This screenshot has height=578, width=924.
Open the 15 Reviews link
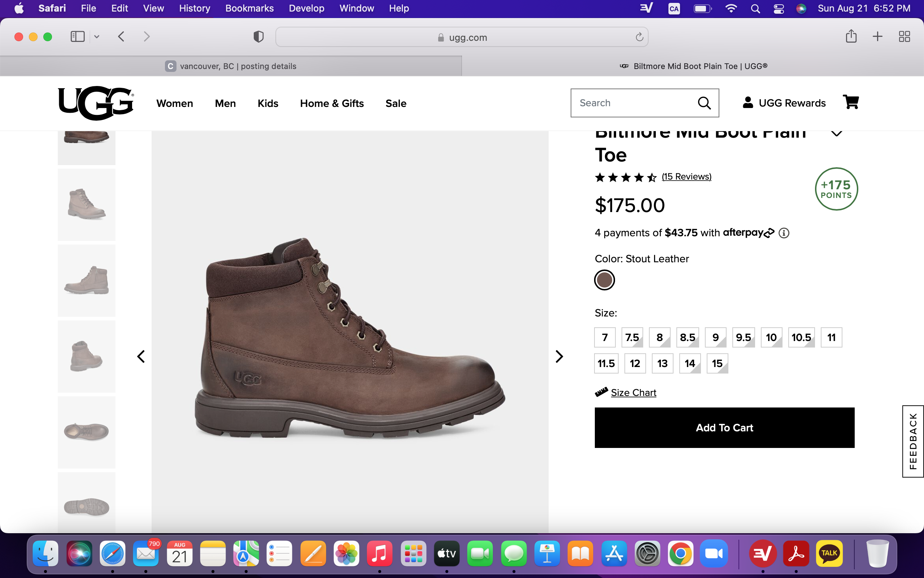coord(687,177)
